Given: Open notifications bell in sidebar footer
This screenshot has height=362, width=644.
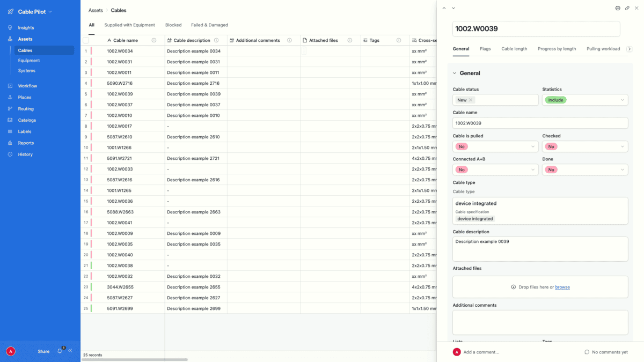Looking at the screenshot, I should 60,351.
